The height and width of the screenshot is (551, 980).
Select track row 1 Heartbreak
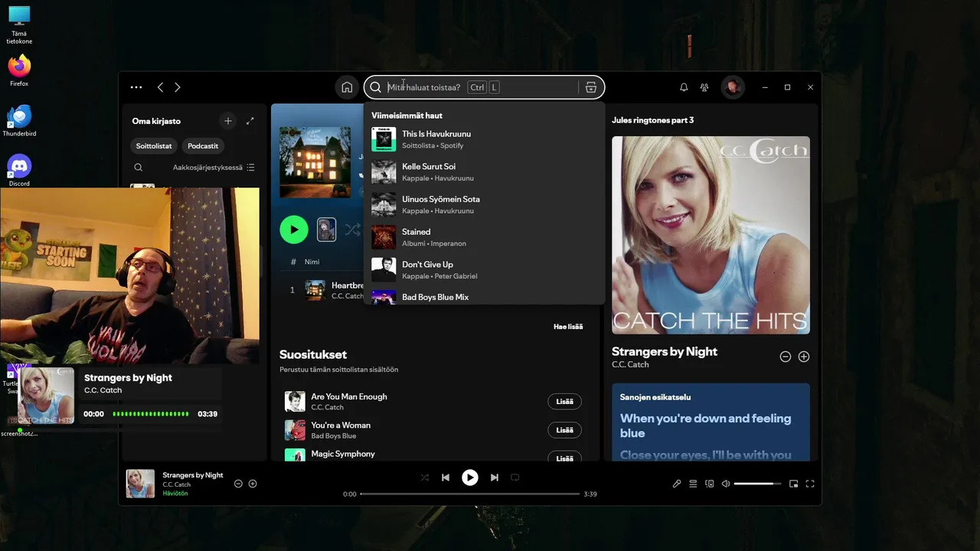(322, 290)
